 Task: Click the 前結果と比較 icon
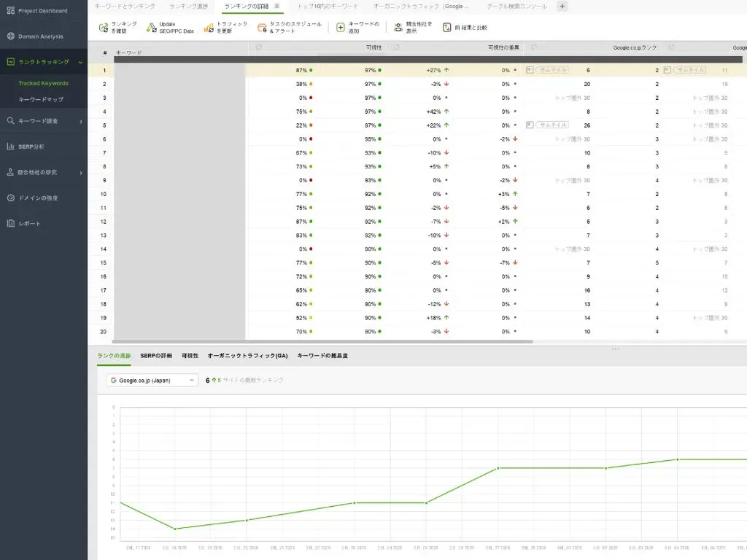447,28
